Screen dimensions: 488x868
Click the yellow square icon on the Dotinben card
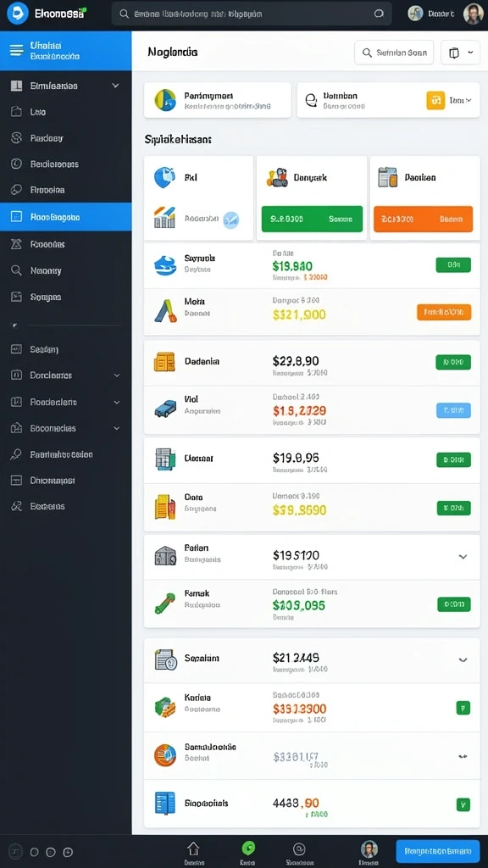435,100
